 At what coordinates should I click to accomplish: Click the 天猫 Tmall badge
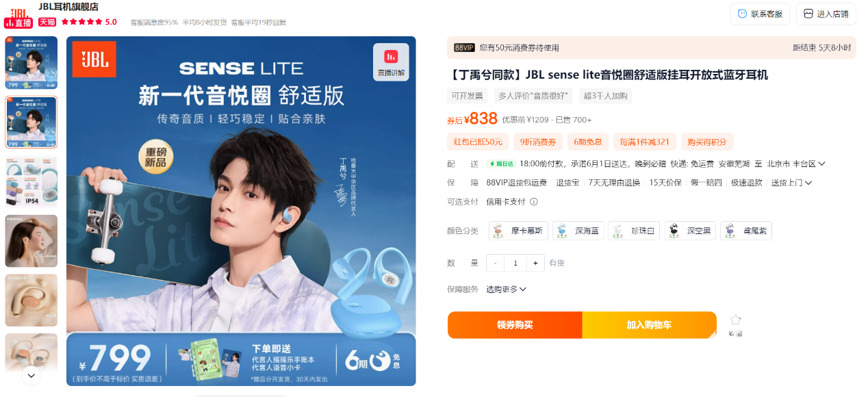[x=47, y=22]
